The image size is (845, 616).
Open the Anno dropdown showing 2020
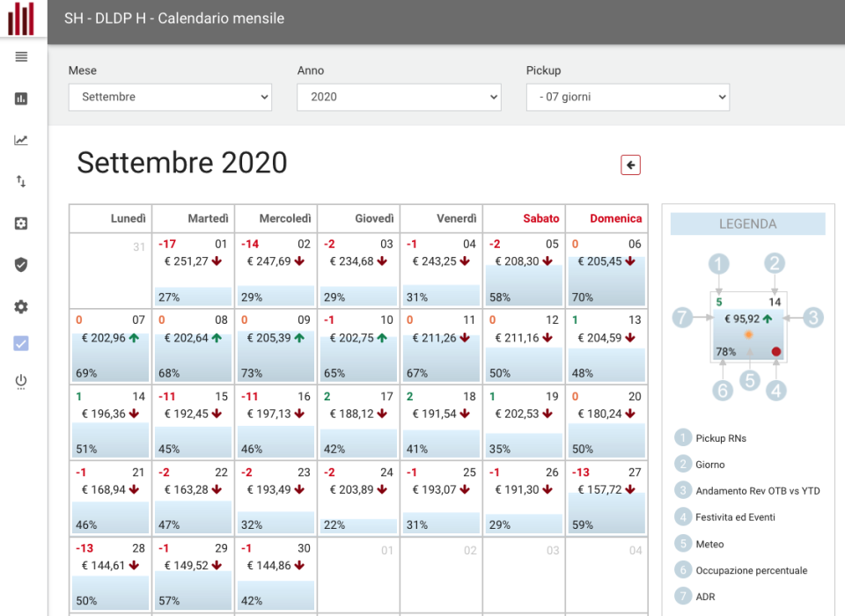399,97
